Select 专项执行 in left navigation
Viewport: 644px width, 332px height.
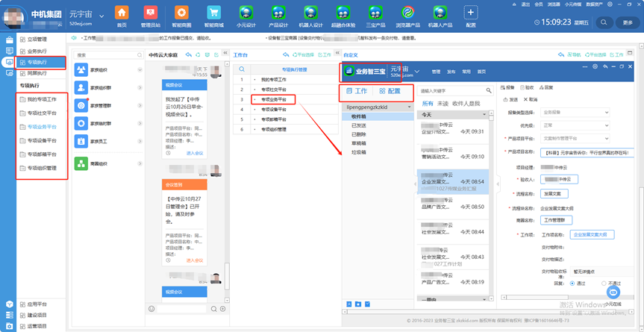(40, 63)
